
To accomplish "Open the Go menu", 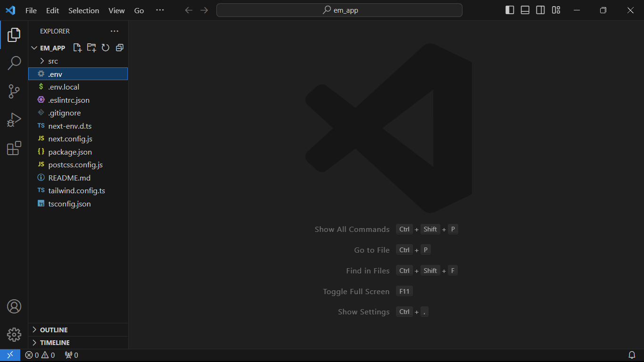I will 139,10.
